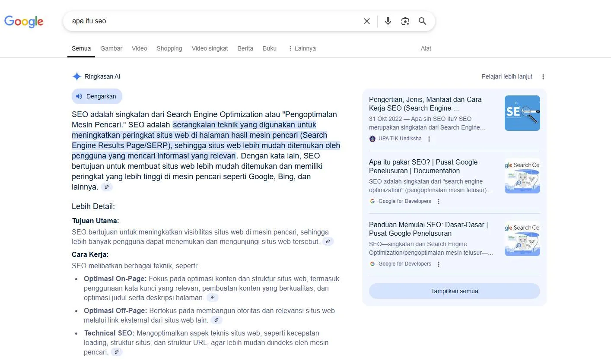Click the 'Cara Kerja:' heading
This screenshot has height=364, width=611.
click(x=90, y=254)
